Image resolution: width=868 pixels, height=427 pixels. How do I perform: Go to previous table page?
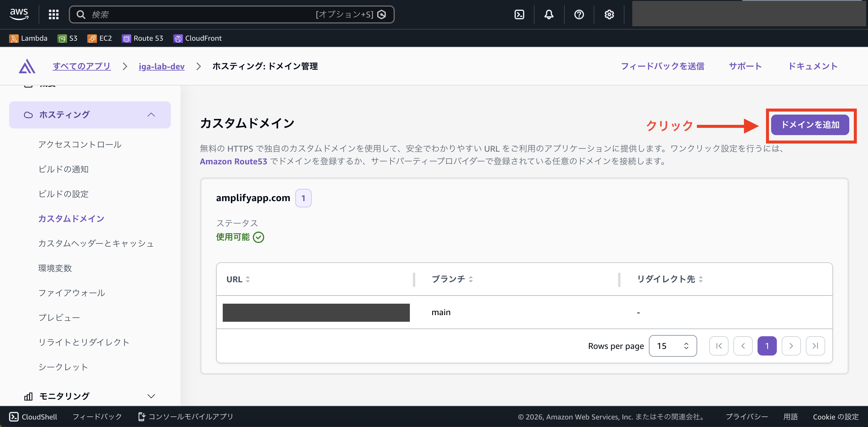click(743, 346)
